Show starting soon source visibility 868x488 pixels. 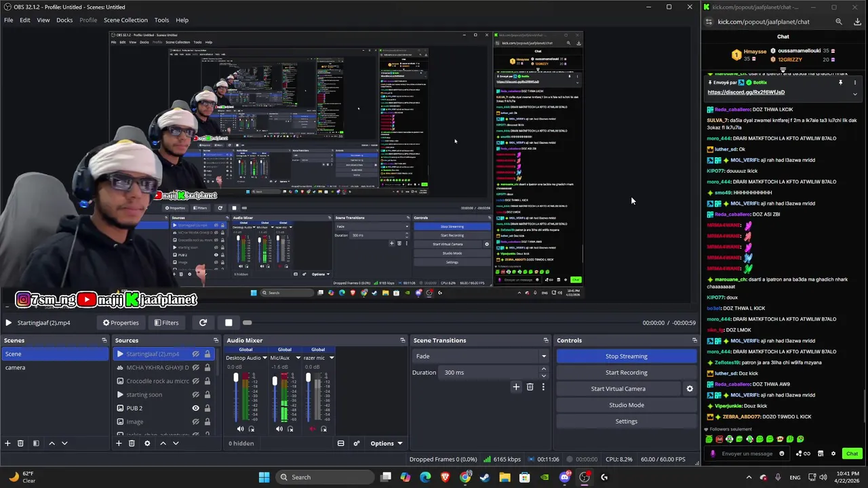pos(195,394)
